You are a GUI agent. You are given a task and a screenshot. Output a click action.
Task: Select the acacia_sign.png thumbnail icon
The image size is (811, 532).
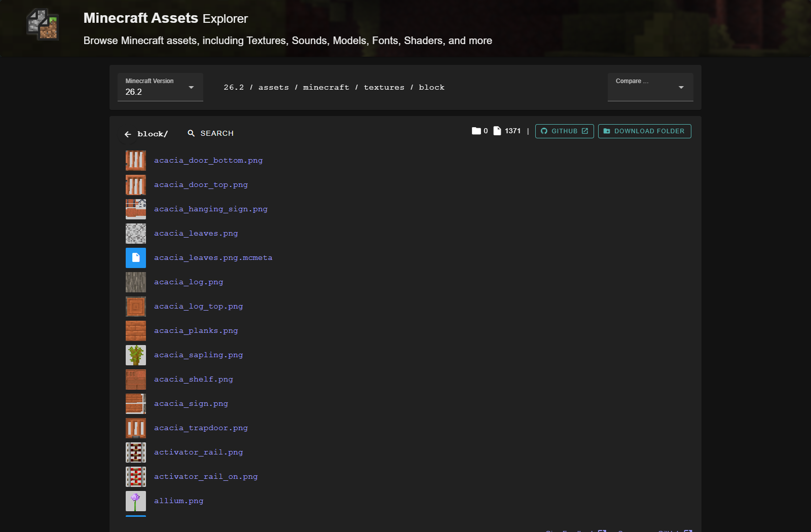coord(136,404)
